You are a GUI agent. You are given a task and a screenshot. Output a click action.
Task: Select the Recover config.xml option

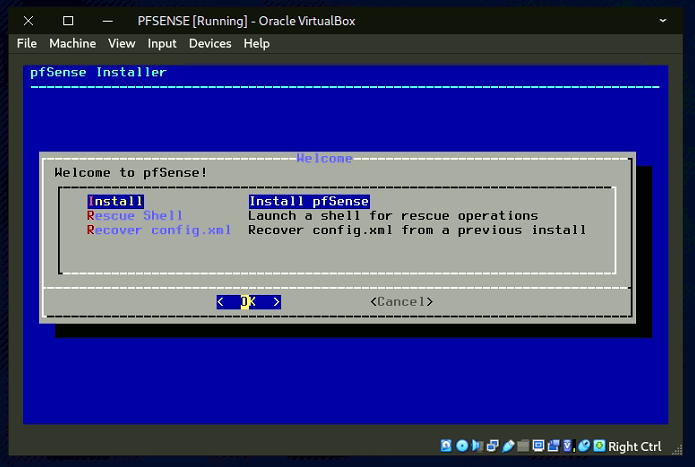click(159, 230)
